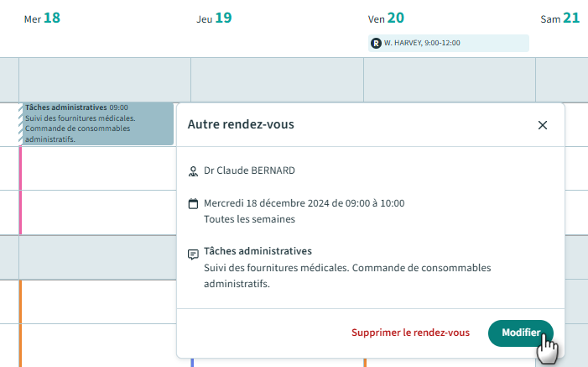Select the Jeu 19 day header
The width and height of the screenshot is (588, 367).
pos(213,18)
